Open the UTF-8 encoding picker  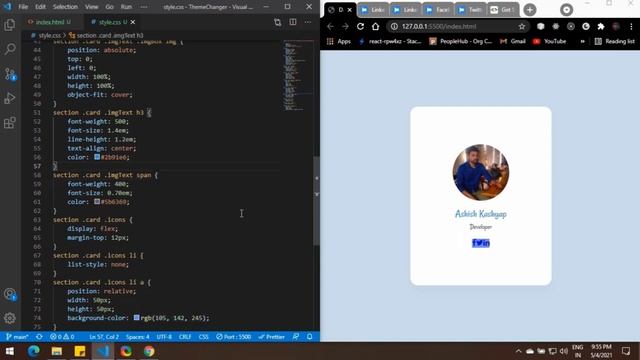click(x=164, y=337)
